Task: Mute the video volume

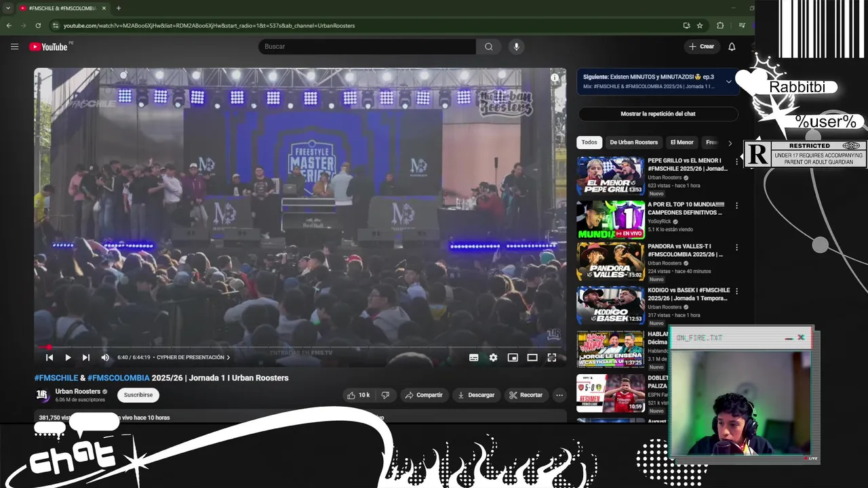Action: tap(105, 357)
